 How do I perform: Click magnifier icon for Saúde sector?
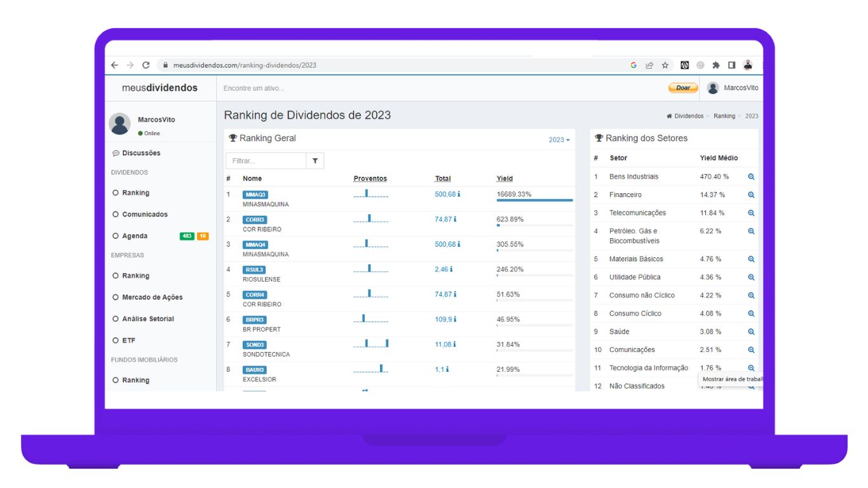coord(751,332)
